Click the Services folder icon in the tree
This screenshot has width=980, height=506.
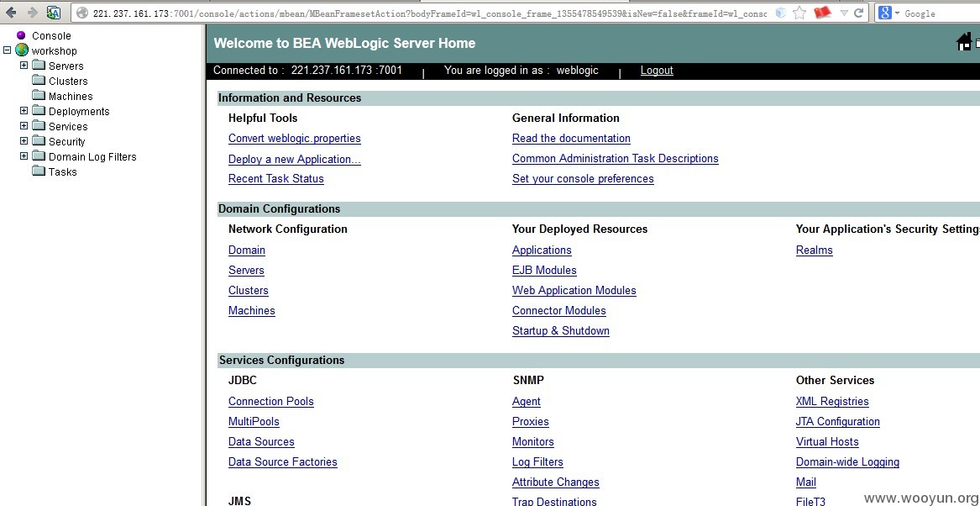click(39, 126)
